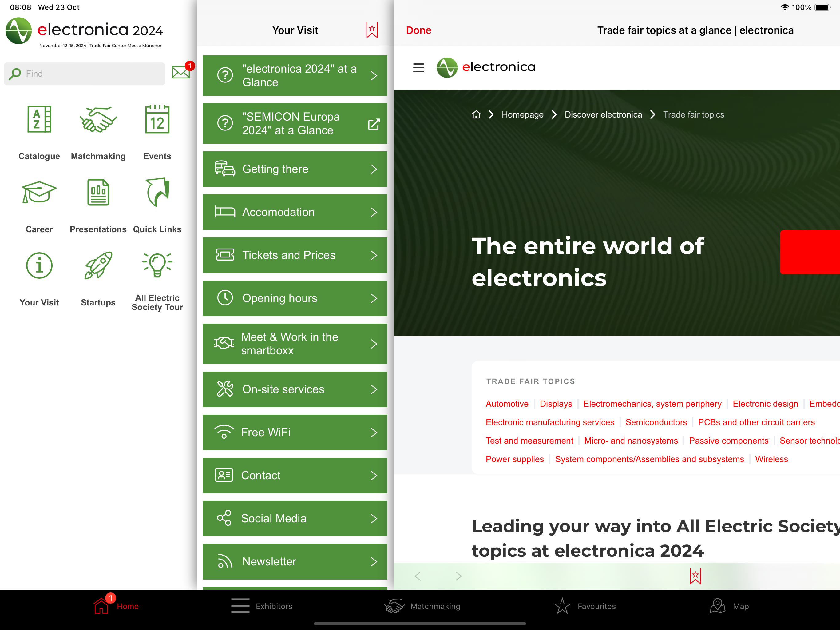Click the electronica logo on the webpage
Screen dimensions: 840x630
pyautogui.click(x=486, y=68)
